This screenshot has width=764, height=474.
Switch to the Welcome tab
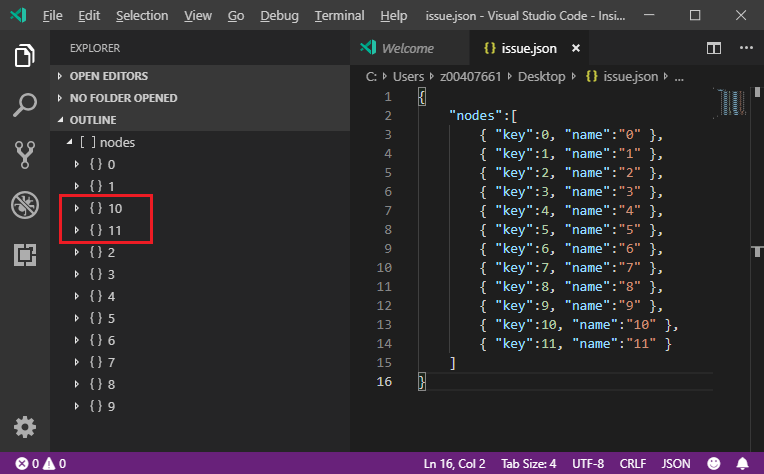coord(410,48)
